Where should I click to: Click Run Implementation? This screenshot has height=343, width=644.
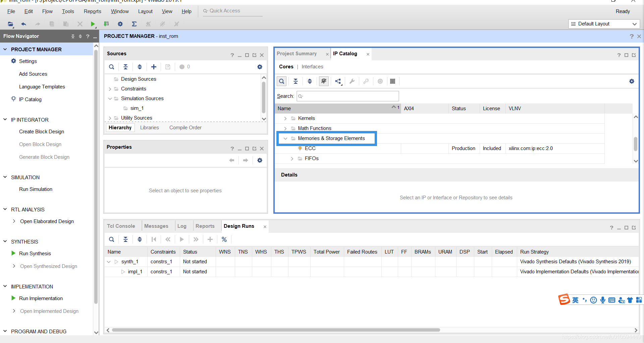[41, 298]
